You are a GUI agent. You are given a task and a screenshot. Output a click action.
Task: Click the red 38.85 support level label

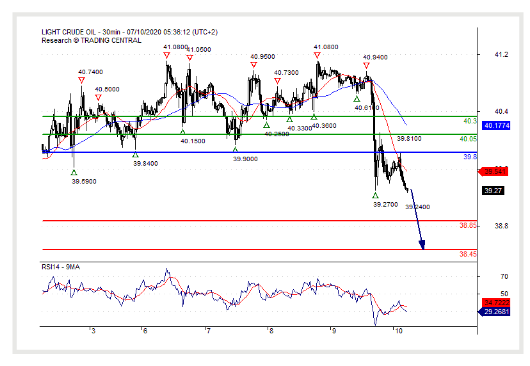pos(468,225)
